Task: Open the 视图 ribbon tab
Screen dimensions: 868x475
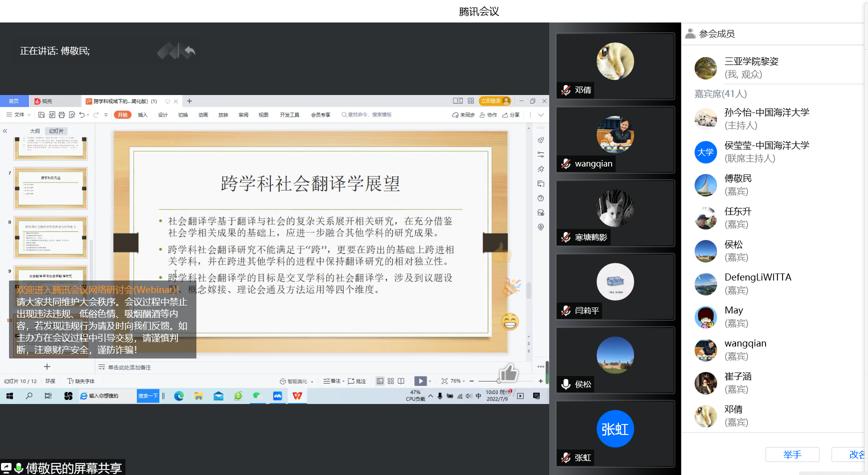Action: (263, 115)
